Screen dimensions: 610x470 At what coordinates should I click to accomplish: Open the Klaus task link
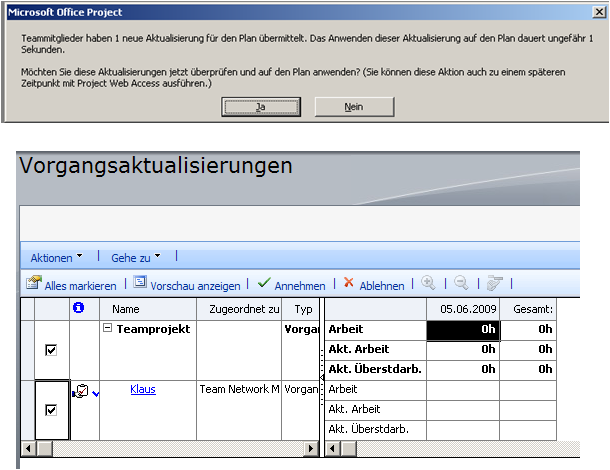[x=143, y=389]
